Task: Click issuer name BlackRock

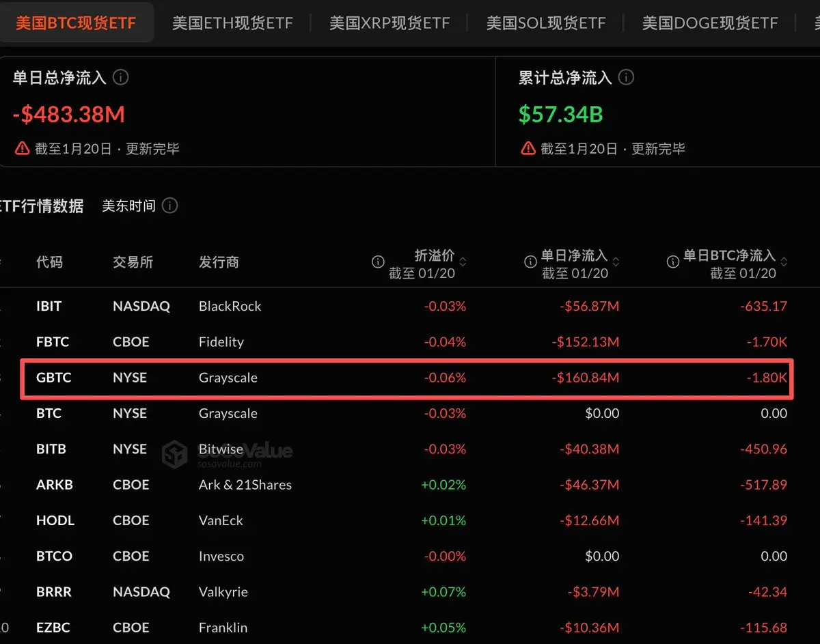Action: [230, 306]
